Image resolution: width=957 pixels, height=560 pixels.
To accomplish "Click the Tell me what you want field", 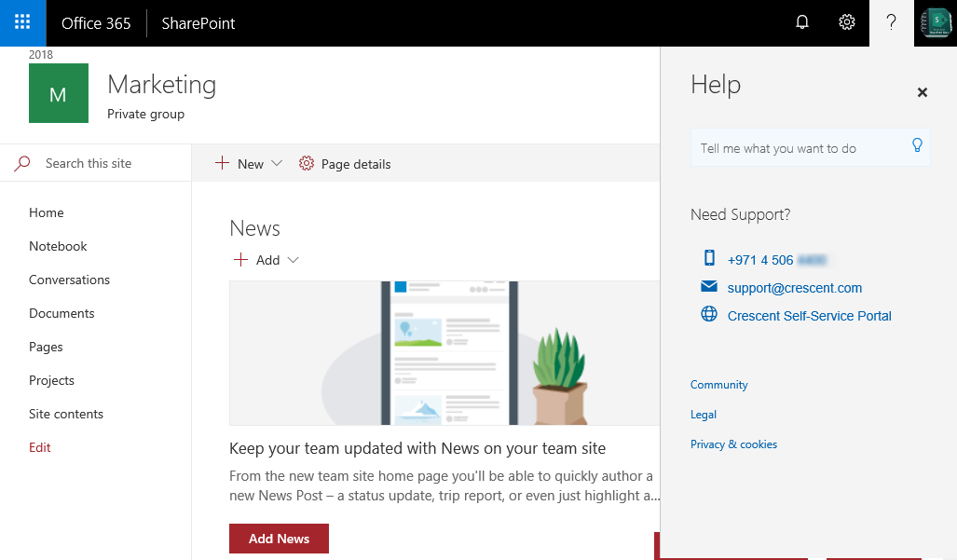I will [800, 148].
